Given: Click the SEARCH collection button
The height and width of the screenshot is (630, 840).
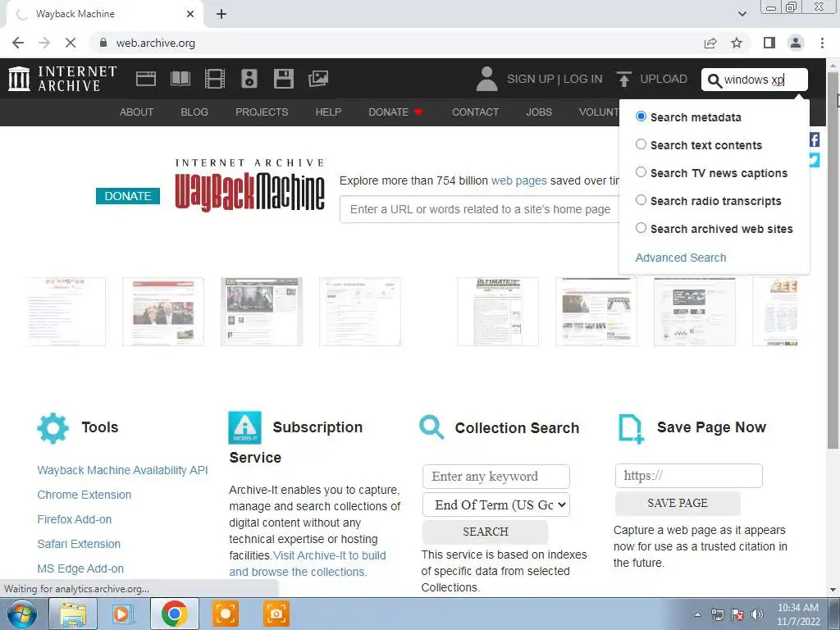Looking at the screenshot, I should pyautogui.click(x=486, y=532).
